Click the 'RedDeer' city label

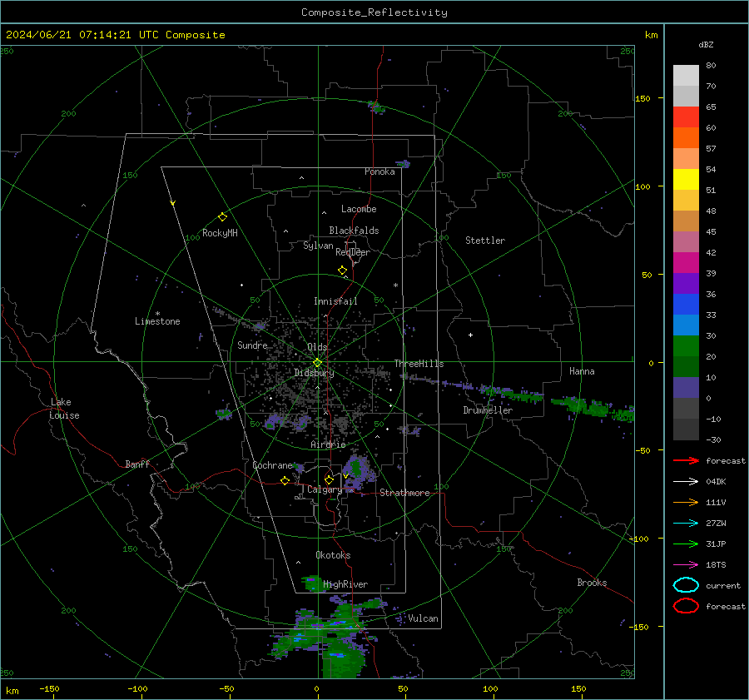tap(353, 252)
